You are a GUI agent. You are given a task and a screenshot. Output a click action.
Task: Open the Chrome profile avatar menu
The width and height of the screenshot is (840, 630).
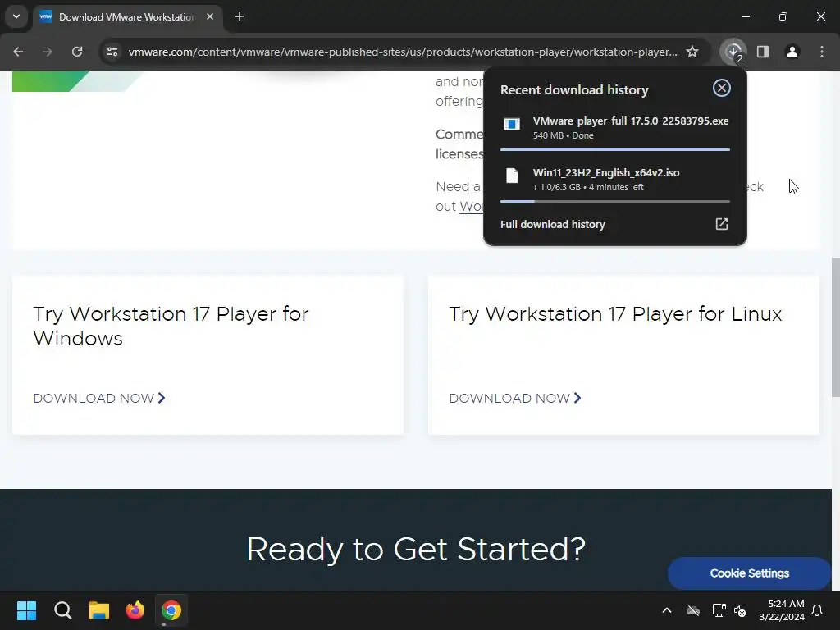pyautogui.click(x=792, y=52)
